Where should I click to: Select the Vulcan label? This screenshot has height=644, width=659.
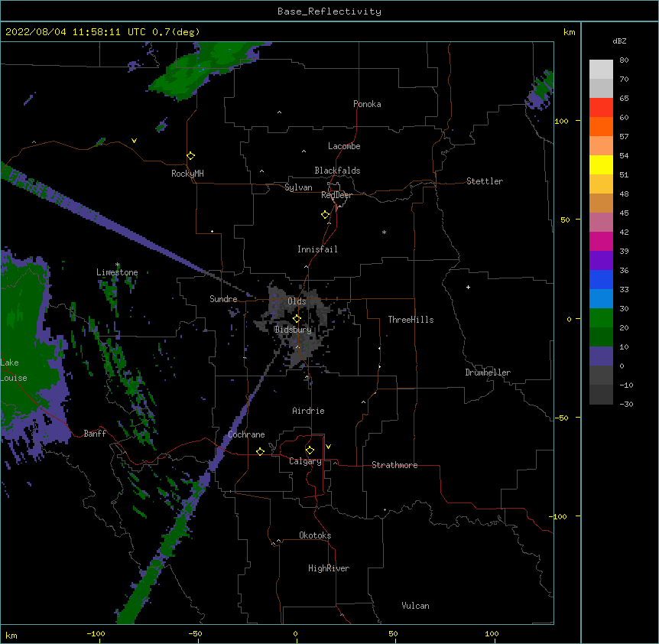(x=415, y=606)
